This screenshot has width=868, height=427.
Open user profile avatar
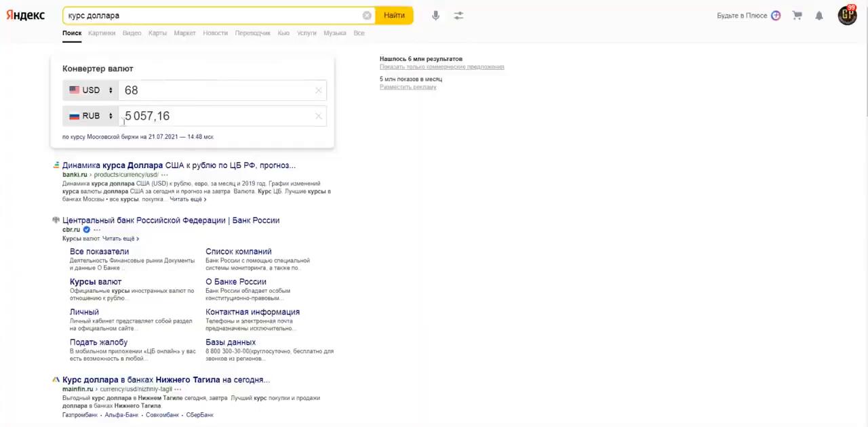(x=847, y=16)
